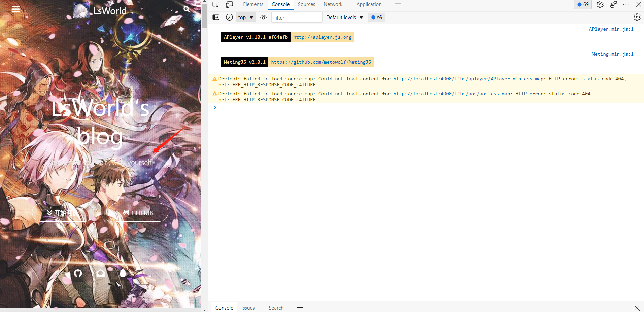Select the drawer Search tab
This screenshot has height=312, width=644.
pyautogui.click(x=276, y=308)
